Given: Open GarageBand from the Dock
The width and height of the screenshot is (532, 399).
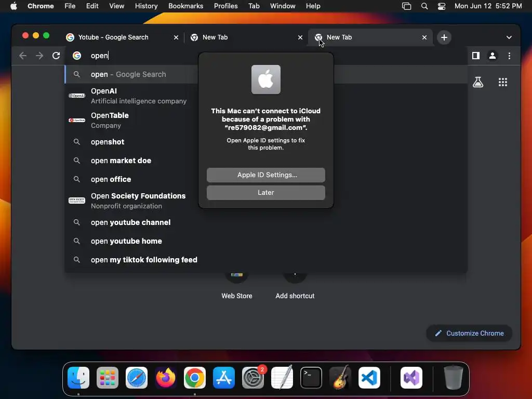Looking at the screenshot, I should tap(340, 378).
